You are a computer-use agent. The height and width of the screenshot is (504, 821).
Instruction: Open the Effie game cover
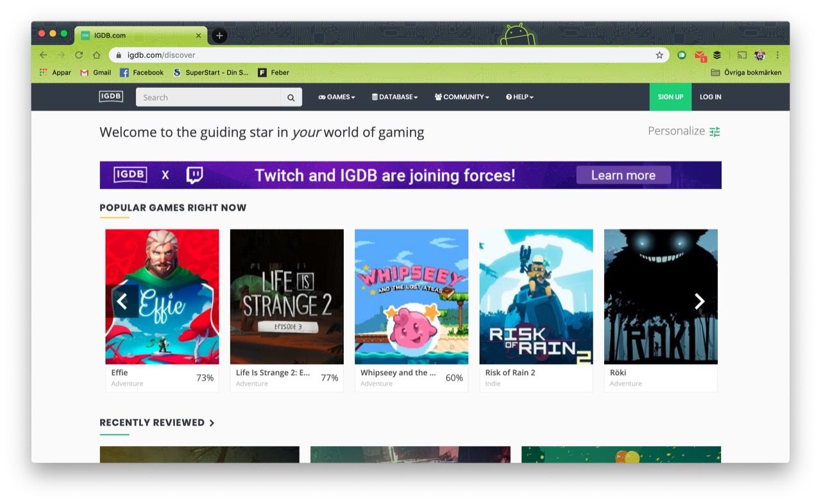(162, 297)
